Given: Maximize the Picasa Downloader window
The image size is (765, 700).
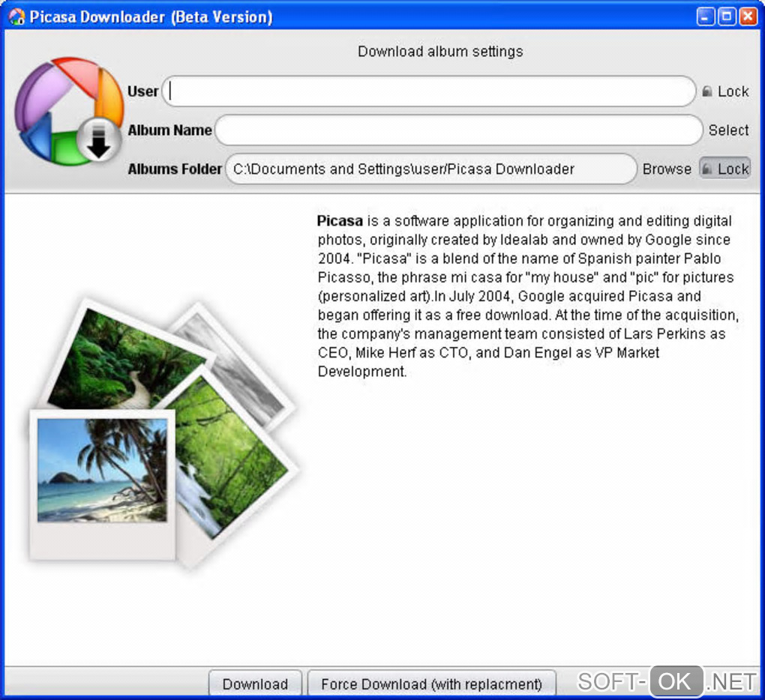Looking at the screenshot, I should 727,16.
